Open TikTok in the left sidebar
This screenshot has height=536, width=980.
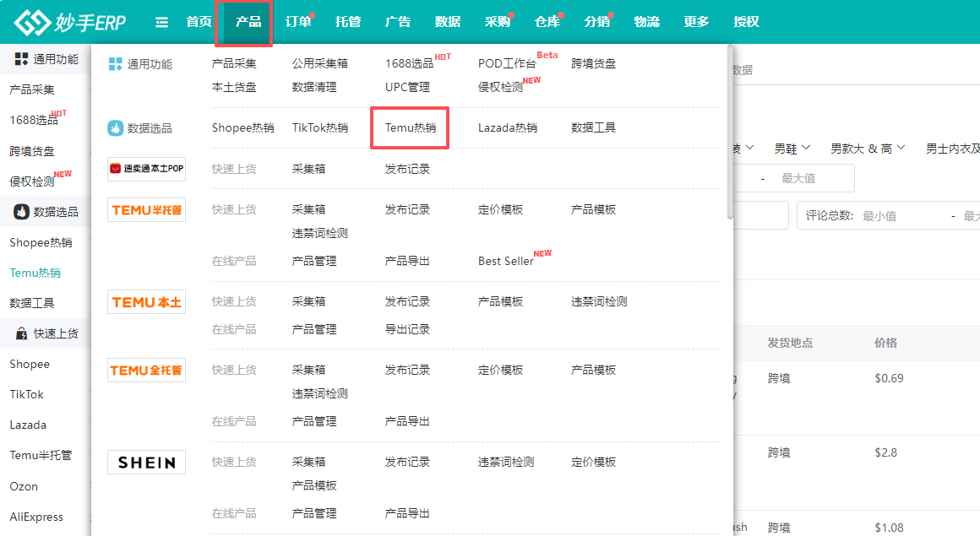pyautogui.click(x=26, y=395)
